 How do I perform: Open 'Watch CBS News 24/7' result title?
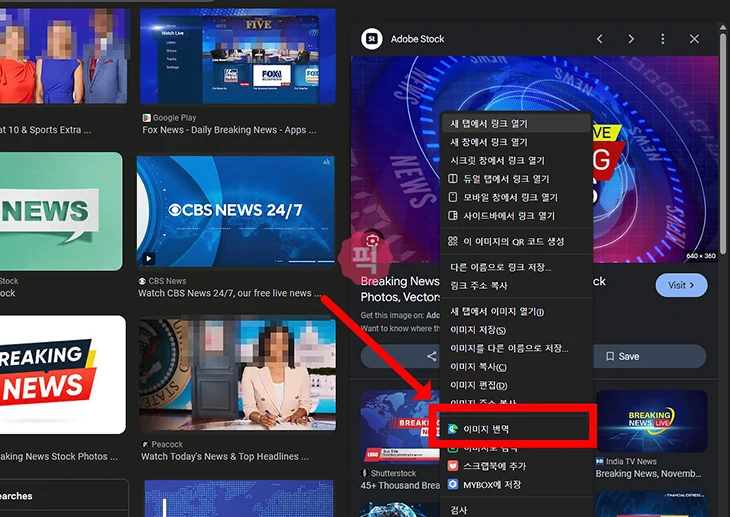tap(229, 293)
